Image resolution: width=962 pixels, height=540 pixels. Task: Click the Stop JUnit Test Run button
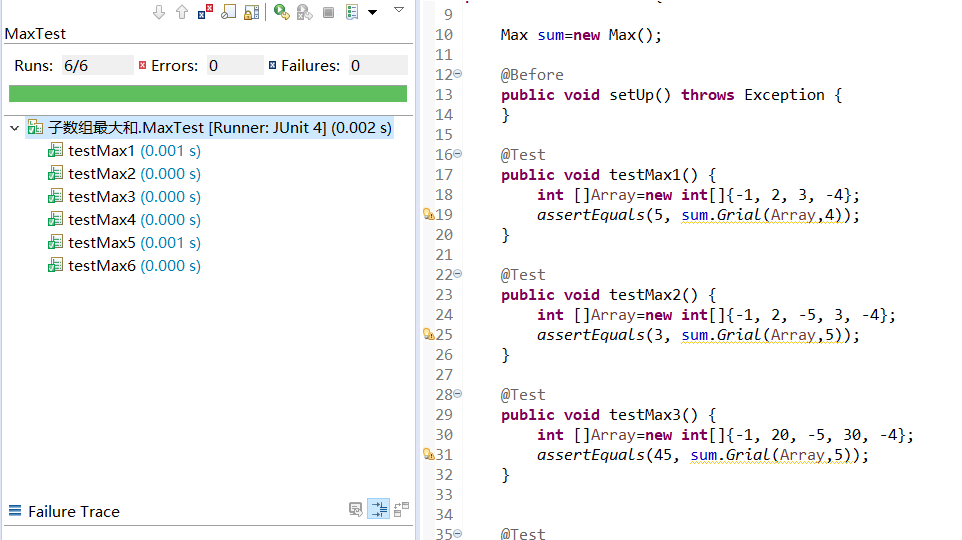328,12
